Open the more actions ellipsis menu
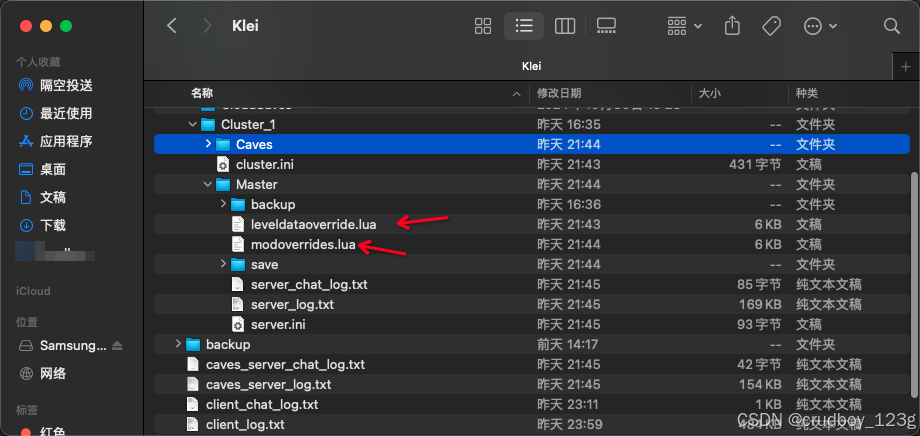Image resolution: width=920 pixels, height=436 pixels. click(x=820, y=26)
